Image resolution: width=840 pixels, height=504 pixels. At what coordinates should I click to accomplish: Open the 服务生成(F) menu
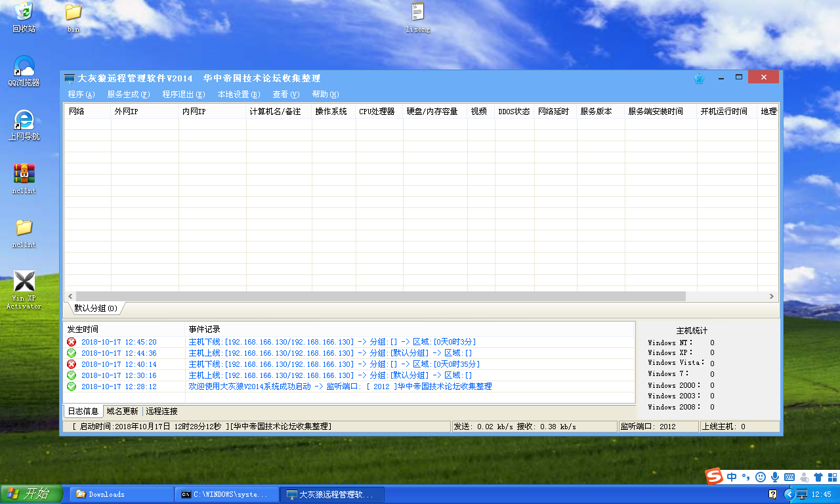pos(129,94)
